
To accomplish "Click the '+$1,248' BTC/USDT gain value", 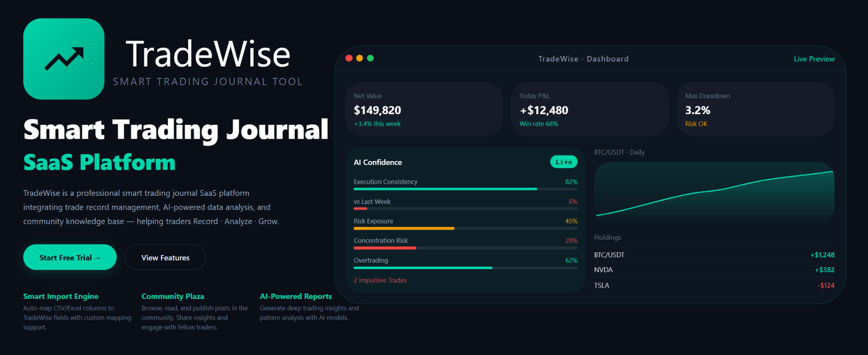I will [x=822, y=255].
